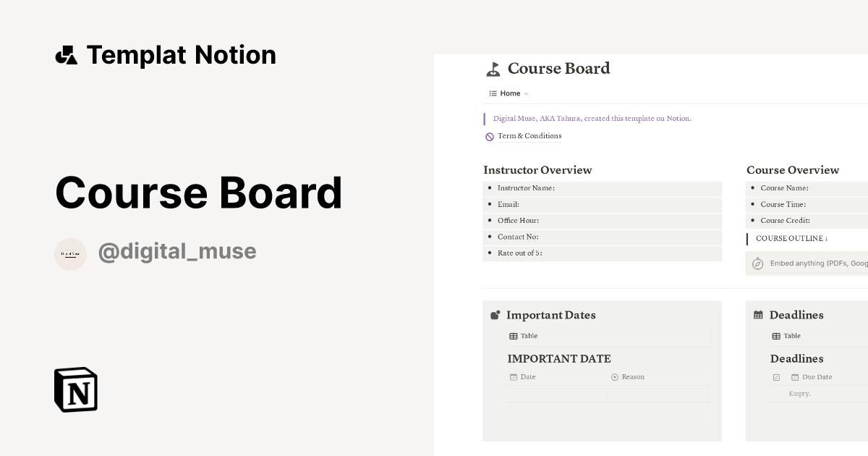Click the @digital_muse profile link
868x456 pixels.
click(x=177, y=251)
